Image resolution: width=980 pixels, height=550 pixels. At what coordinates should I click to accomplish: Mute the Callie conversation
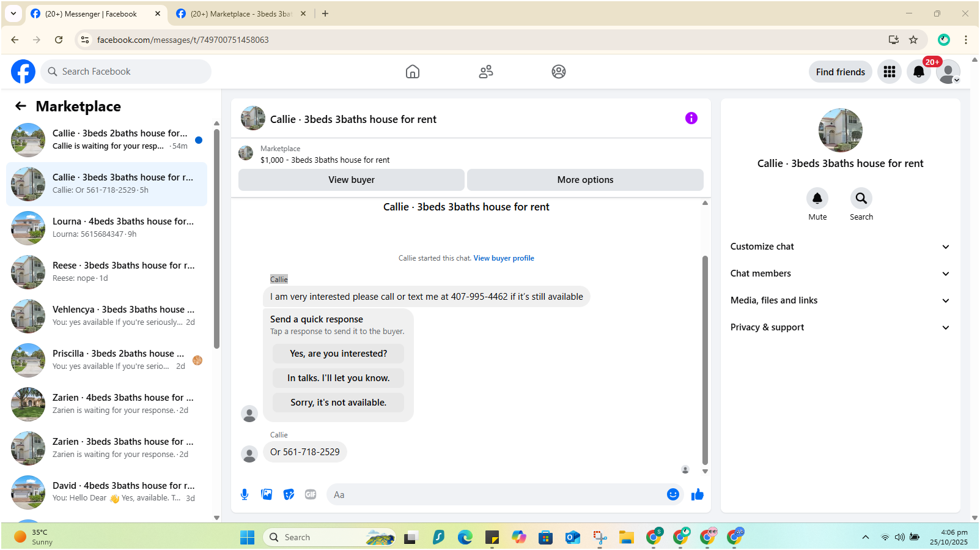[817, 198]
